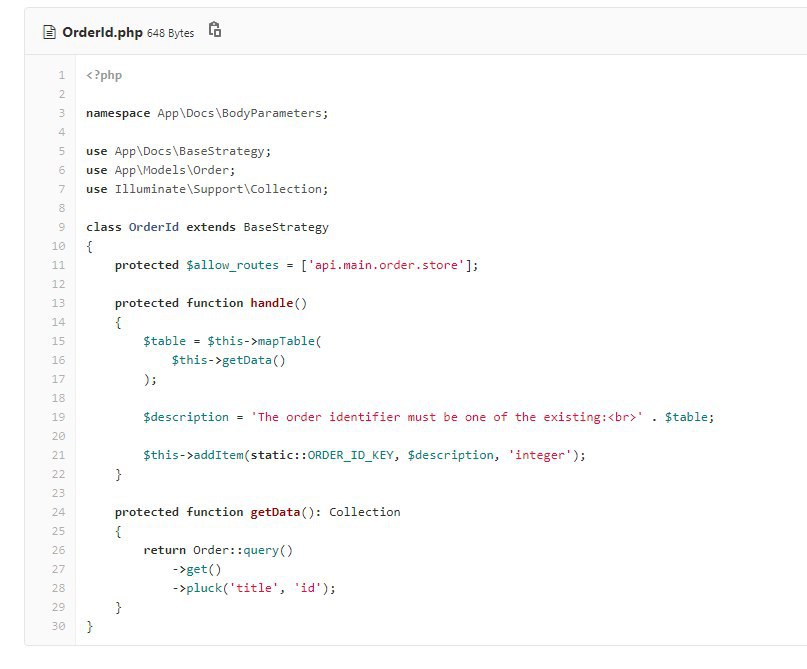Image resolution: width=807 pixels, height=669 pixels.
Task: Click namespace App\Docs\BodyParameters text
Action: (206, 113)
